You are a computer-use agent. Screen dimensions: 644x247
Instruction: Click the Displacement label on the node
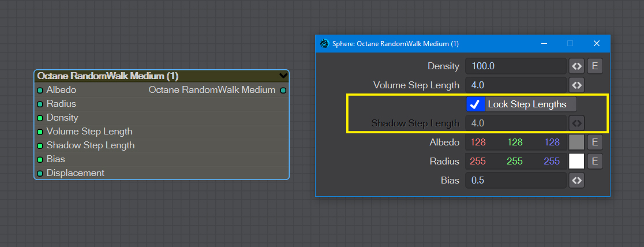click(75, 173)
